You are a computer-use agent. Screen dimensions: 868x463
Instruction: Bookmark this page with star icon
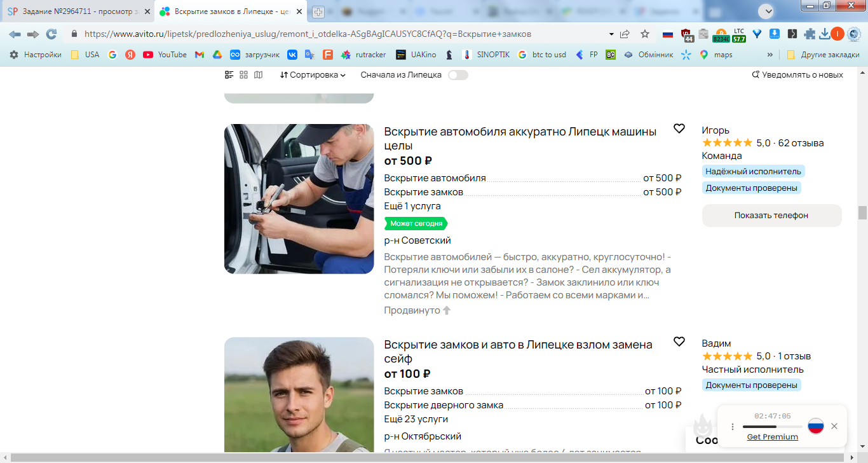[645, 34]
